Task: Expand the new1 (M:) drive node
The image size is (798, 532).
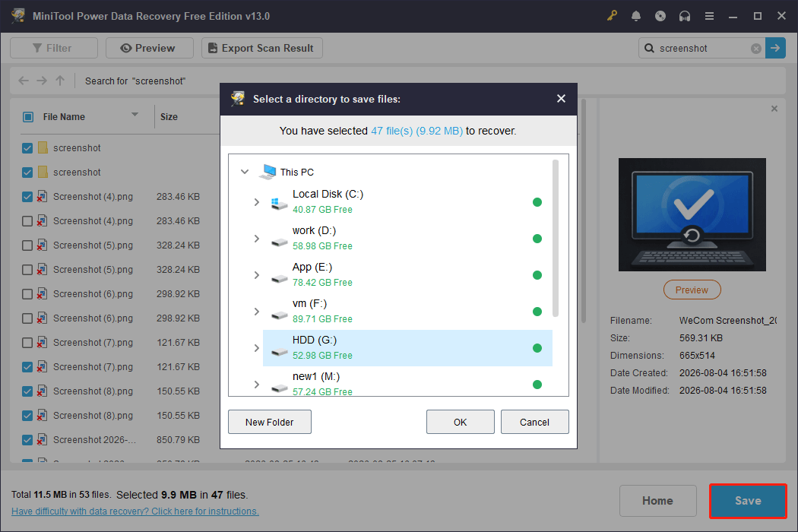Action: pyautogui.click(x=257, y=385)
